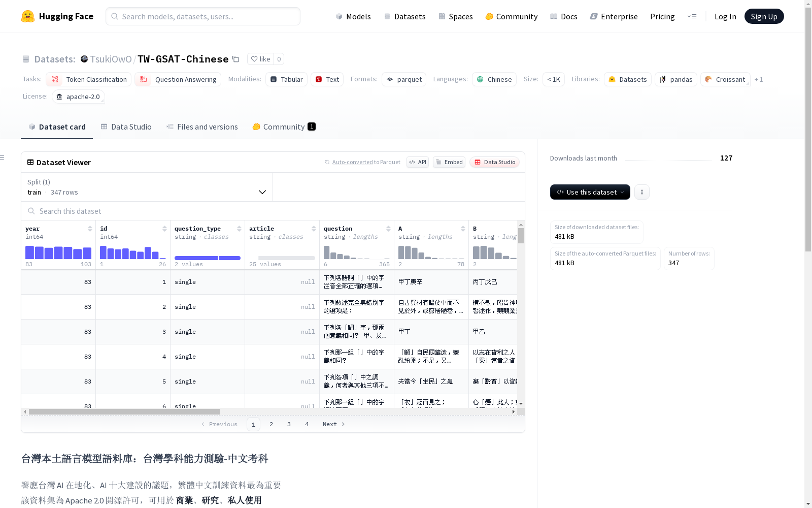Click Log In link
This screenshot has width=812, height=508.
(725, 16)
